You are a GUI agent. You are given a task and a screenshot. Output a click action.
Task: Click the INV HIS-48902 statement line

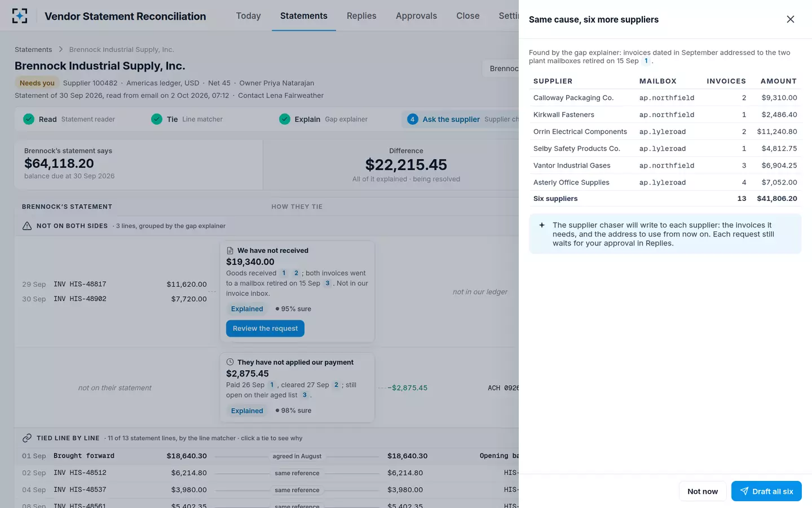[x=114, y=299]
